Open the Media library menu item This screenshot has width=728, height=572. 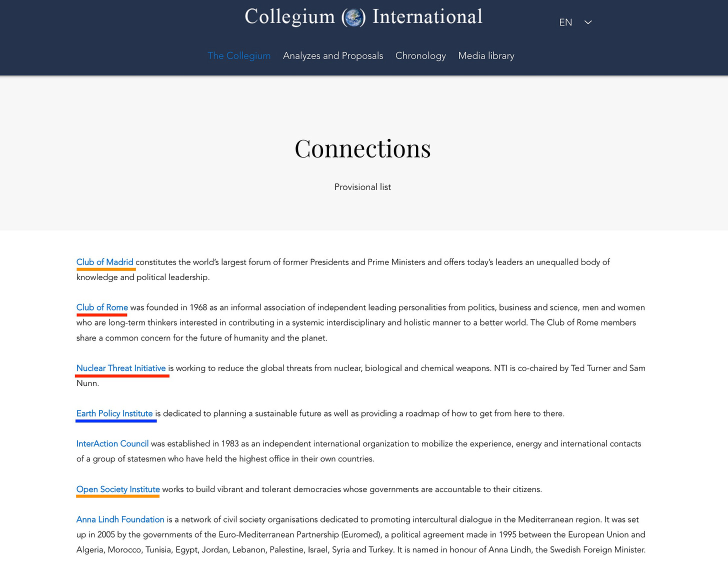pos(486,55)
